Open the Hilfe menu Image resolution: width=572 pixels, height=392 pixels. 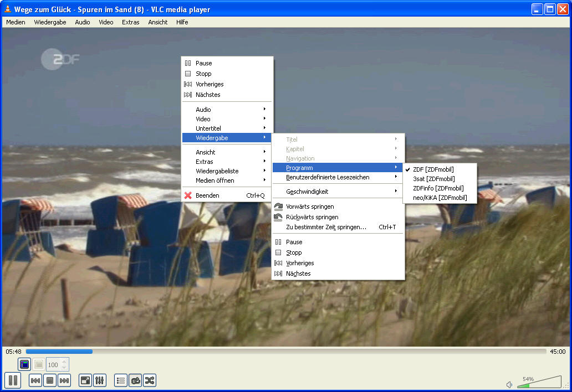pos(182,22)
